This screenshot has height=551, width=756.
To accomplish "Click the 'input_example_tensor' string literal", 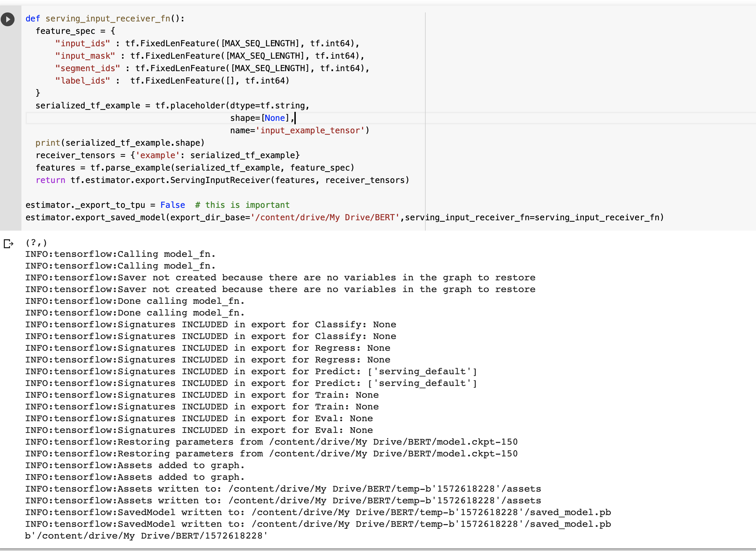I will tap(310, 130).
